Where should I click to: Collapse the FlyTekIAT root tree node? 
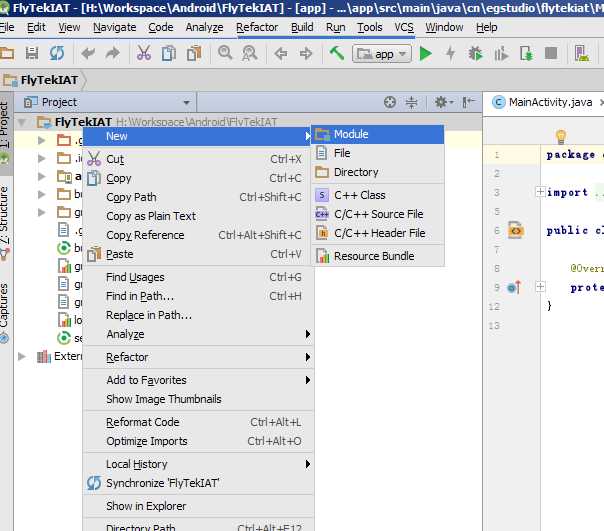click(22, 122)
